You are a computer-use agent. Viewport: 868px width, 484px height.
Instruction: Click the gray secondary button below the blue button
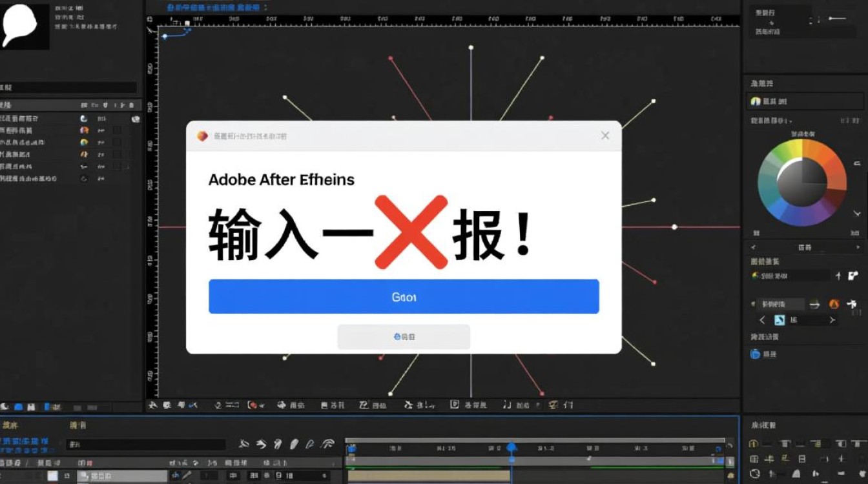tap(403, 336)
